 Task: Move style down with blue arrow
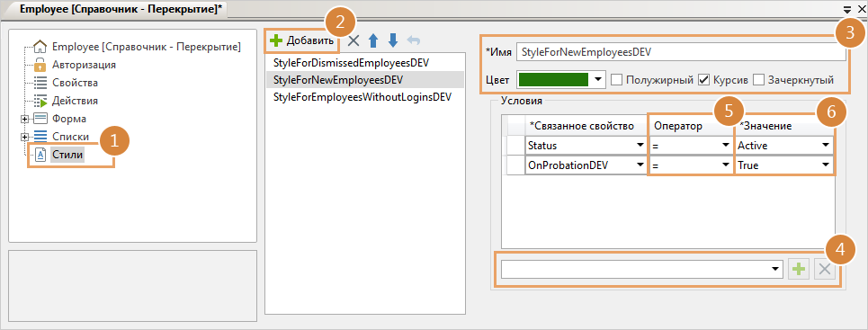tap(393, 40)
